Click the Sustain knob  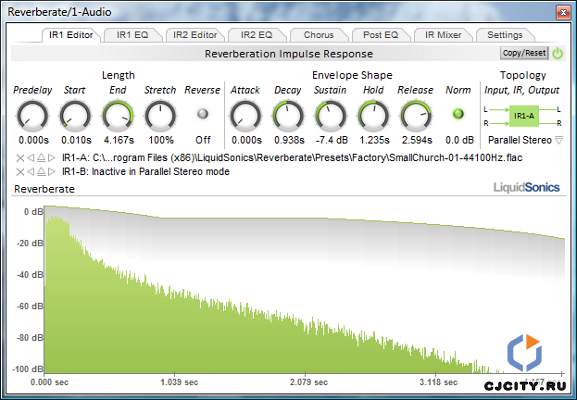[x=330, y=116]
